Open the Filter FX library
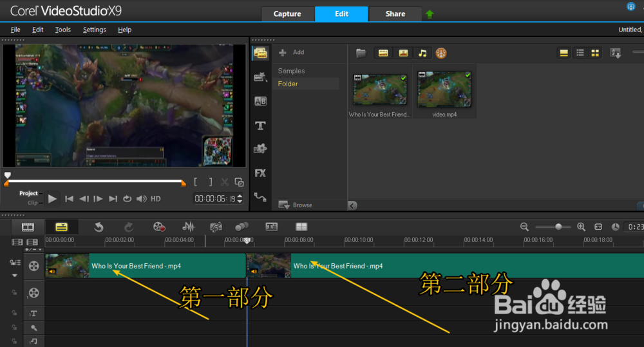This screenshot has width=644, height=347. pos(260,173)
